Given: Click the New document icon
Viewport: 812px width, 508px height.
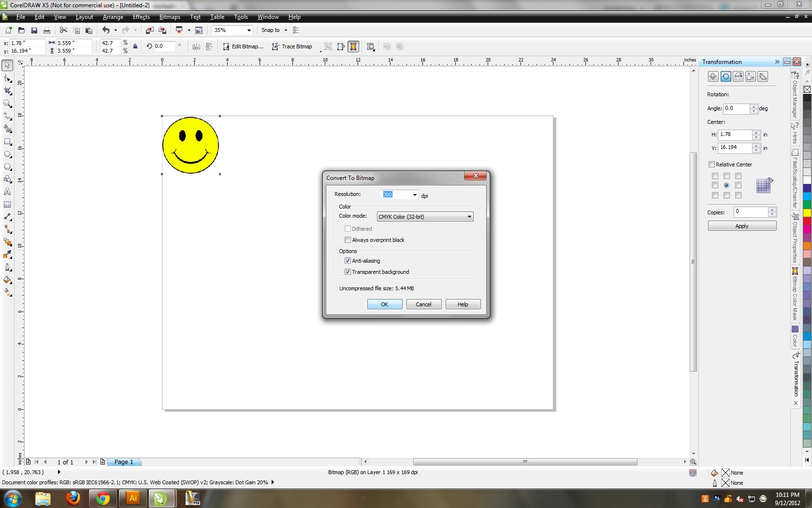Looking at the screenshot, I should point(9,30).
